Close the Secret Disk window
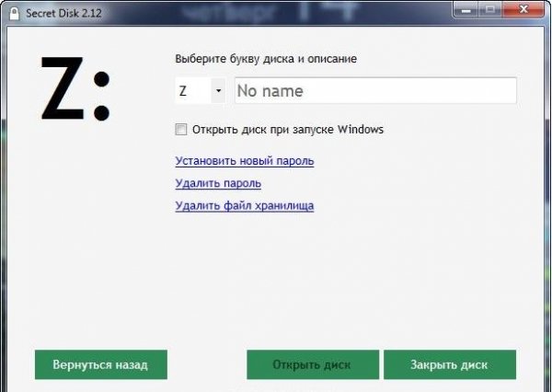 [523, 9]
